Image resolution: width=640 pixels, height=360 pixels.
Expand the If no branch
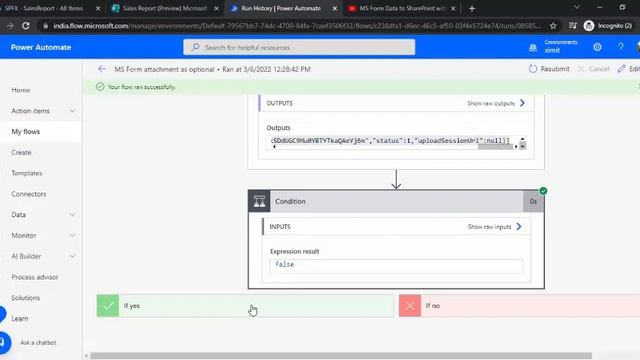click(x=520, y=306)
